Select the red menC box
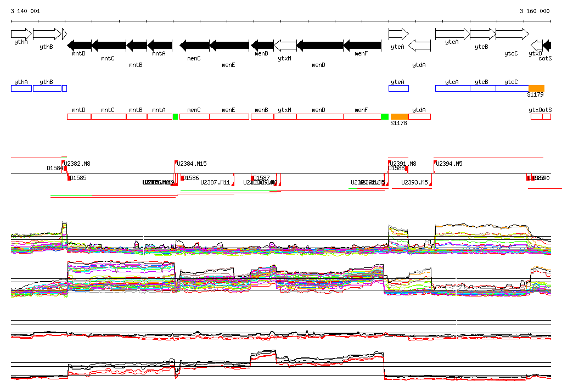 coord(194,116)
